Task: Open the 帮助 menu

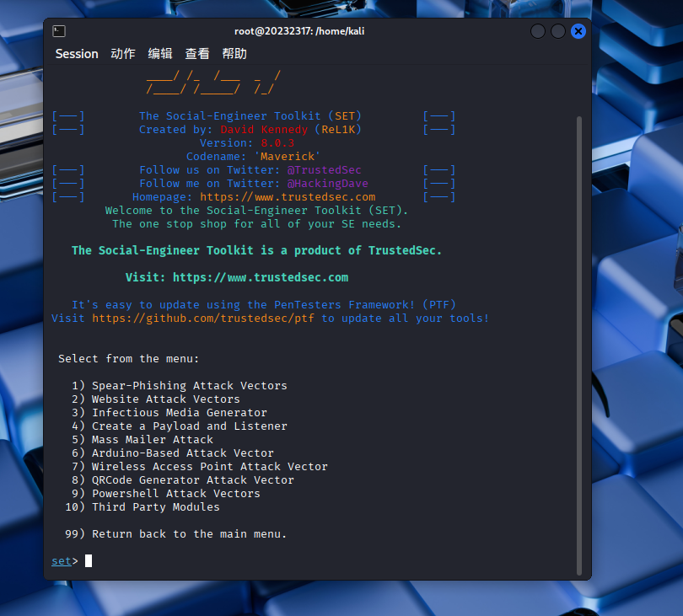Action: click(234, 54)
